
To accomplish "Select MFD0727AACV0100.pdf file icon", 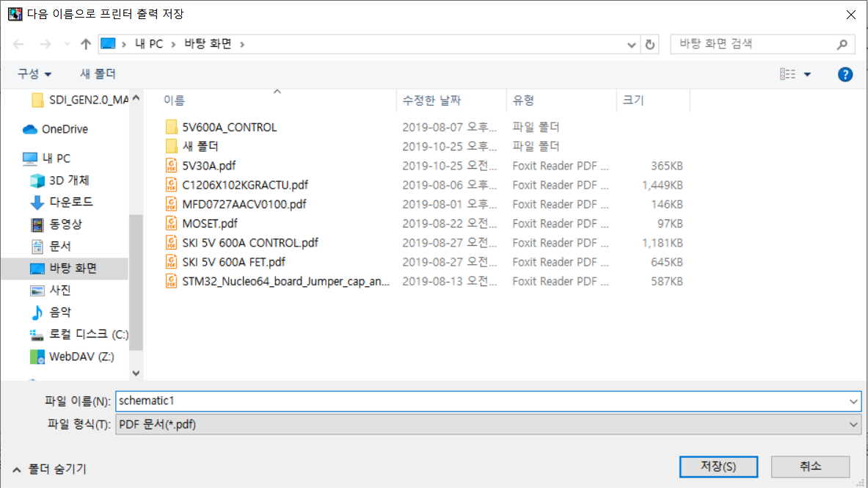I will (x=172, y=205).
